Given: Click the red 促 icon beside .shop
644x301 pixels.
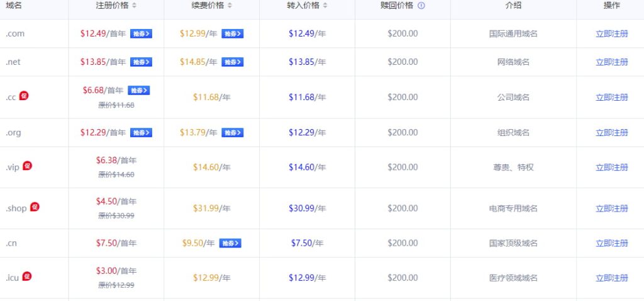Looking at the screenshot, I should coord(35,207).
